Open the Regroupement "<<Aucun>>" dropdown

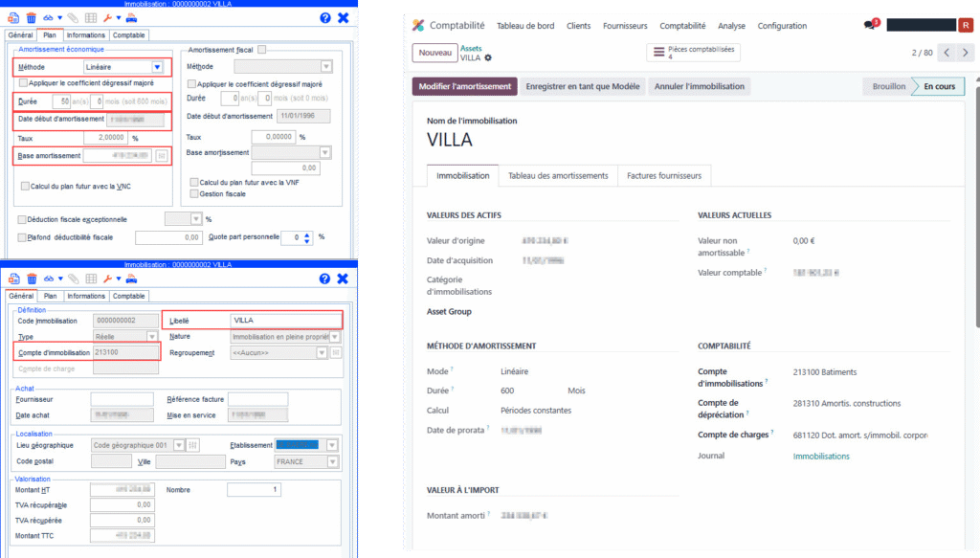pos(321,352)
